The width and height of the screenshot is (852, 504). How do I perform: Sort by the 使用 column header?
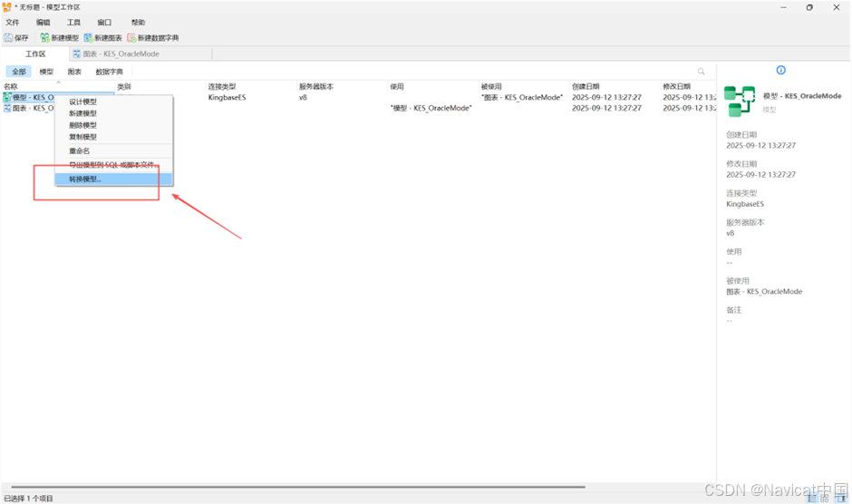click(433, 86)
